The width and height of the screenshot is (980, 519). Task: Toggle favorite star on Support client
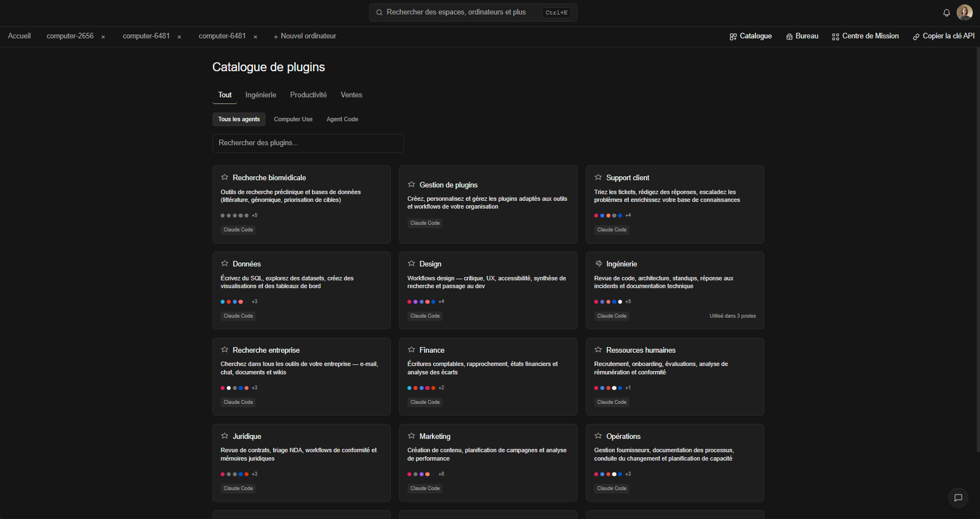click(x=598, y=177)
